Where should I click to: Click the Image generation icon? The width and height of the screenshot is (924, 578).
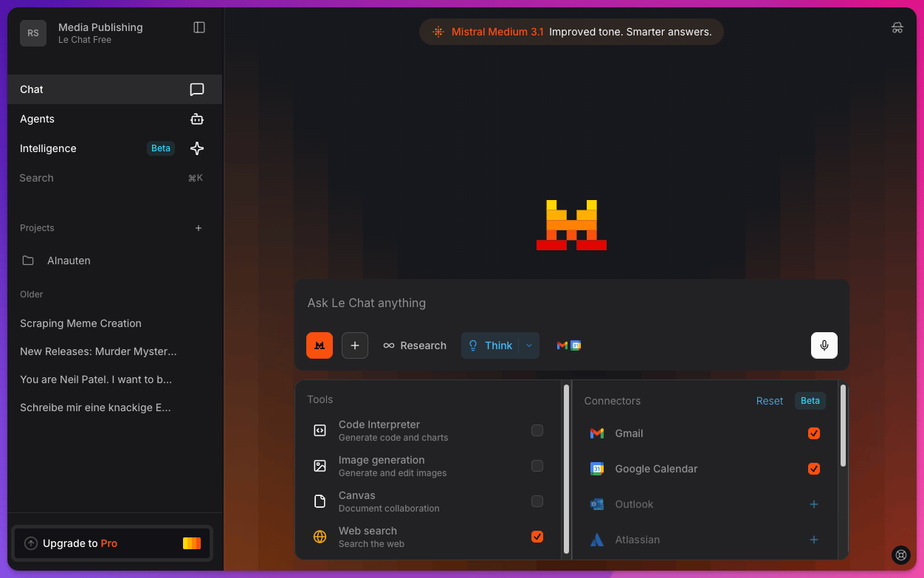click(320, 466)
